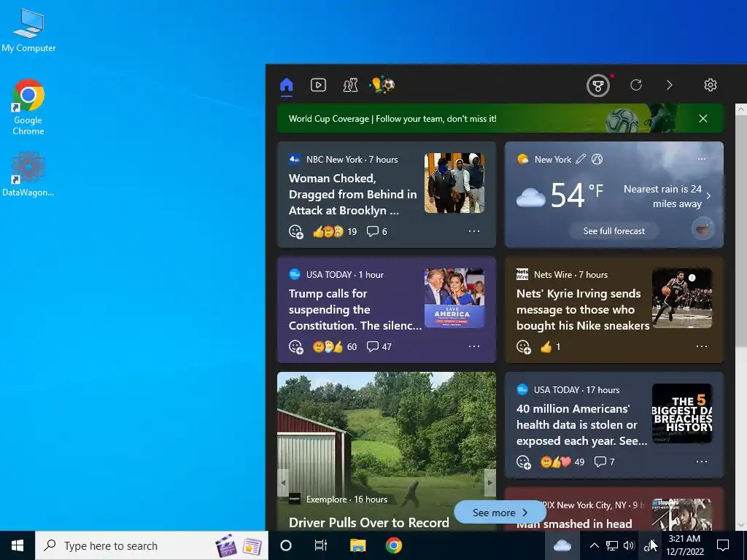Switch to the chess pieces Play tab
Viewport: 747px width, 560px height.
(350, 85)
